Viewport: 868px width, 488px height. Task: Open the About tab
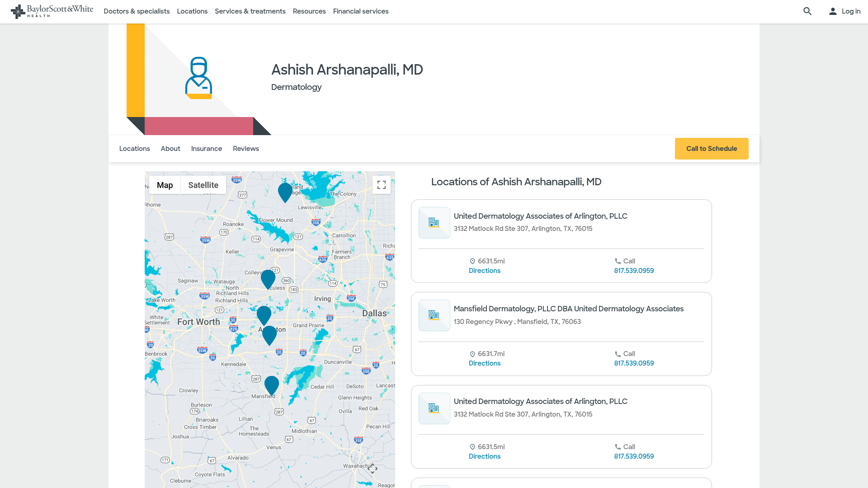point(170,149)
